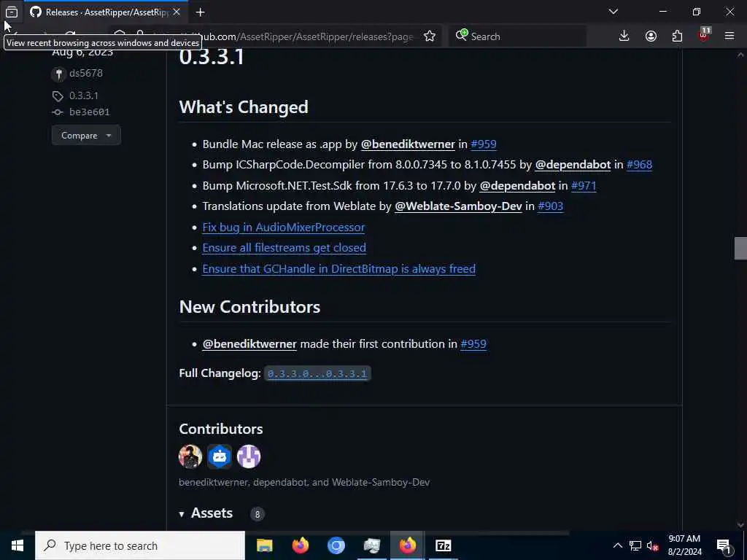Open first Firefox icon in taskbar
This screenshot has width=747, height=560.
click(300, 545)
